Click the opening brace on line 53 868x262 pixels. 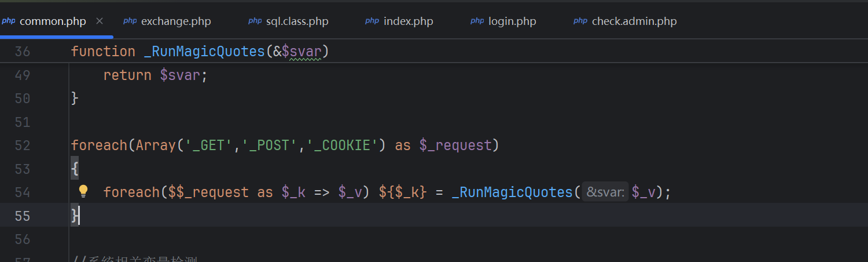coord(75,169)
